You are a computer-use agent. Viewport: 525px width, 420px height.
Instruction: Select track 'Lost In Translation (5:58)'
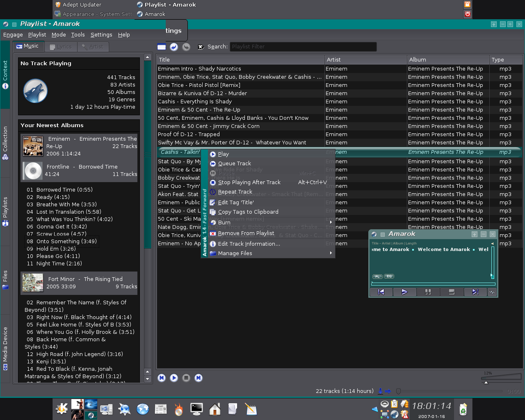tap(64, 212)
